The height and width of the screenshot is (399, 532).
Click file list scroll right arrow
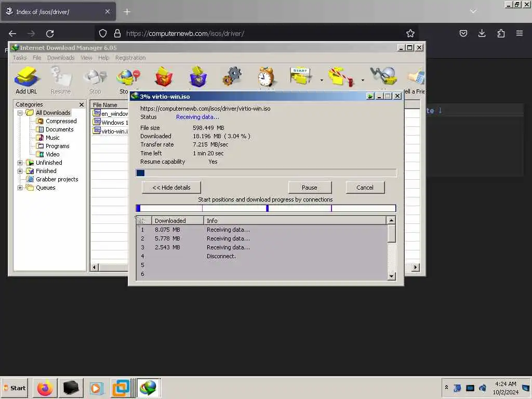click(x=416, y=268)
